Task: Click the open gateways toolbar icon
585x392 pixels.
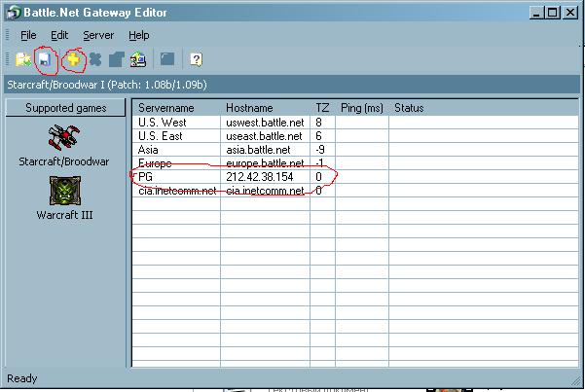Action: pyautogui.click(x=23, y=59)
